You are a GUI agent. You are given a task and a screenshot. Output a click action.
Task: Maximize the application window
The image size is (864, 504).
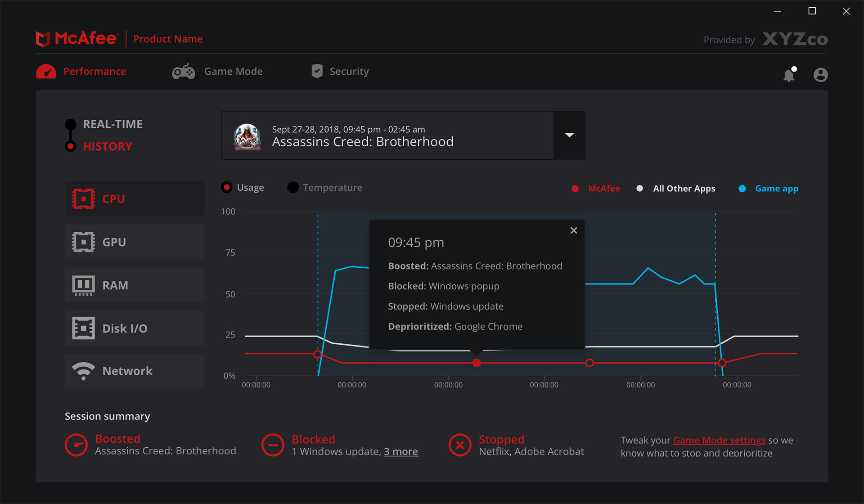click(x=812, y=11)
